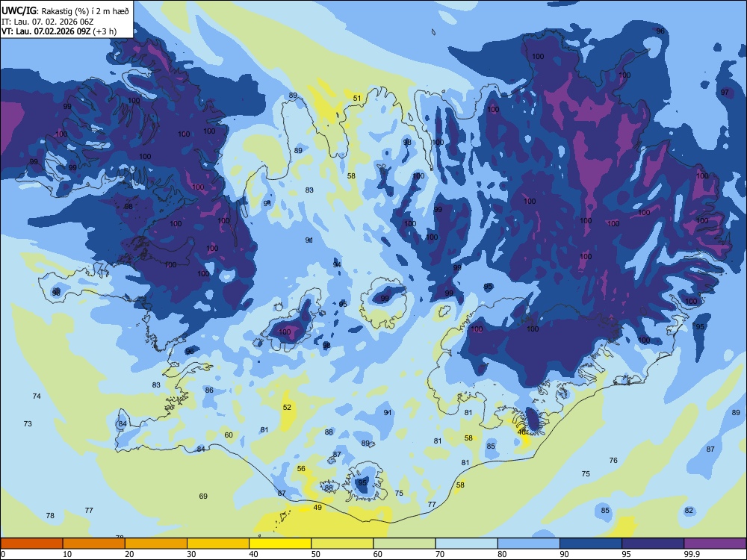
Task: Select the 'IT: Lau. 07. 02. 2026 06Z' line
Action: click(x=48, y=22)
